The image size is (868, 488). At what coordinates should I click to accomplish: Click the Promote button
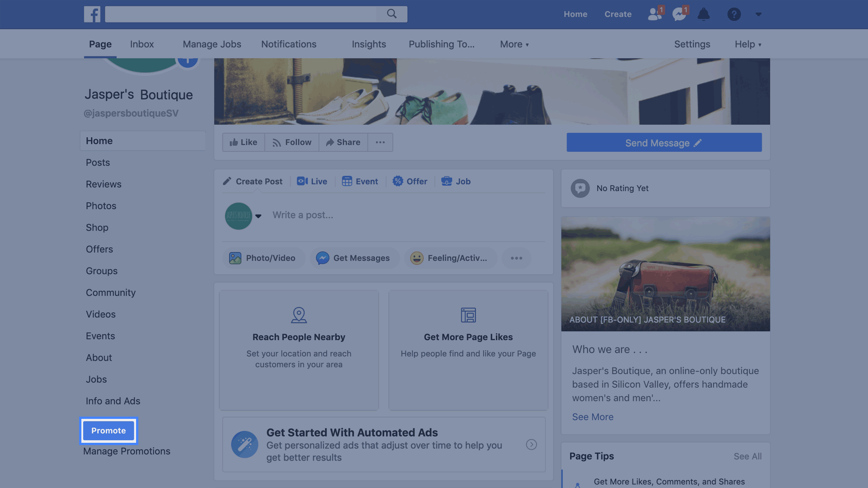pos(108,431)
